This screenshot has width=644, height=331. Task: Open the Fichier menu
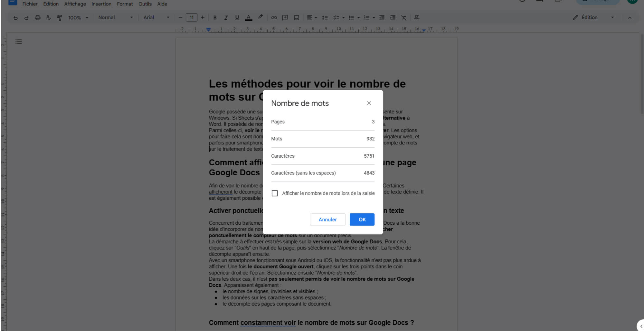tap(30, 4)
